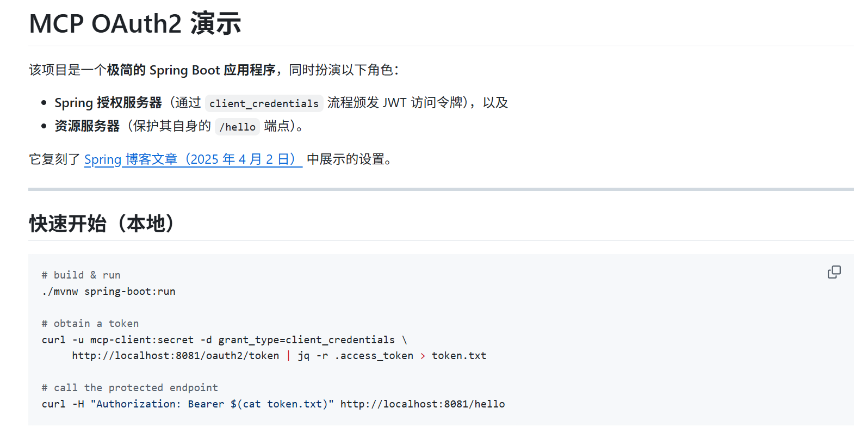Click the token.txt output filename in the code

coord(459,356)
